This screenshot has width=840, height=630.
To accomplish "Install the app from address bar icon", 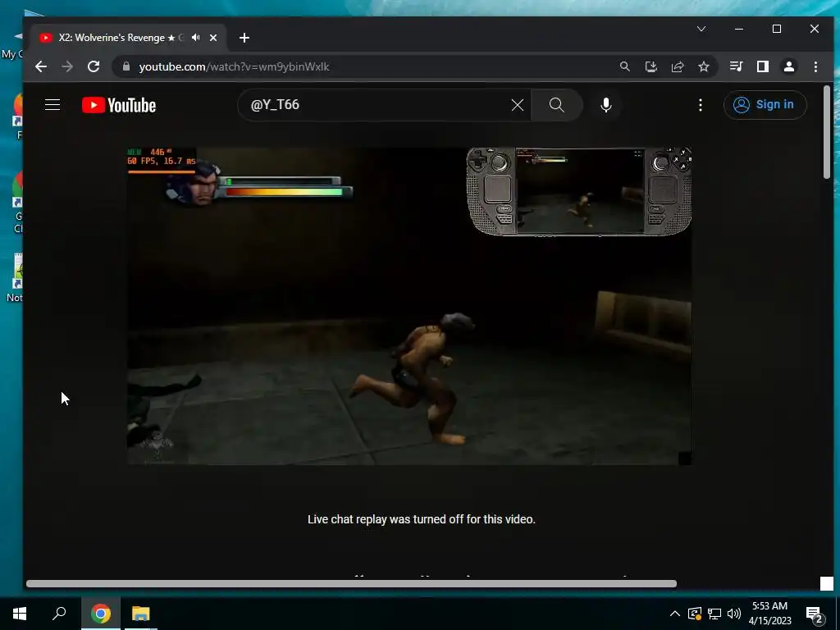I will click(651, 66).
